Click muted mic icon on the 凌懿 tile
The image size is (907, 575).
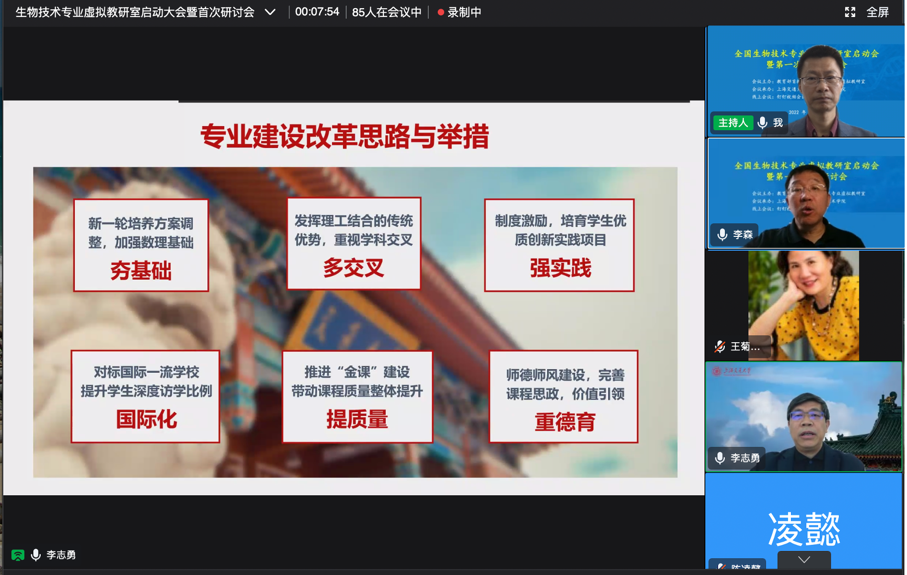click(720, 568)
